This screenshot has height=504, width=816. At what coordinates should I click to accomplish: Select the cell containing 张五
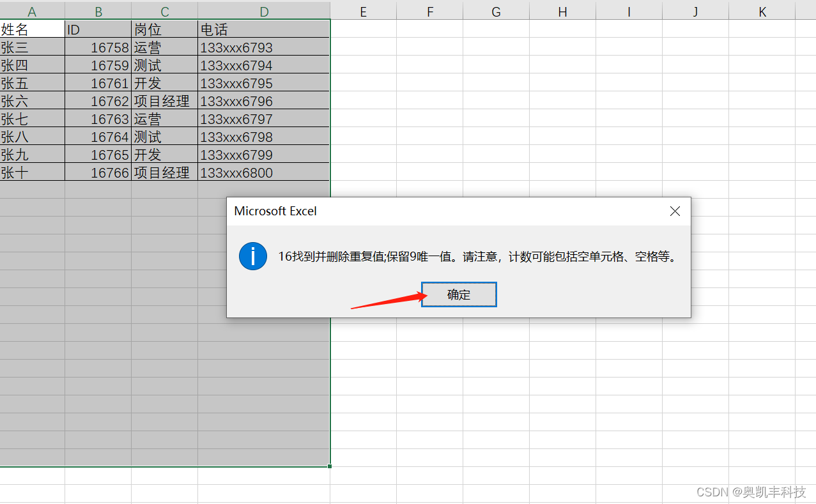pyautogui.click(x=32, y=83)
